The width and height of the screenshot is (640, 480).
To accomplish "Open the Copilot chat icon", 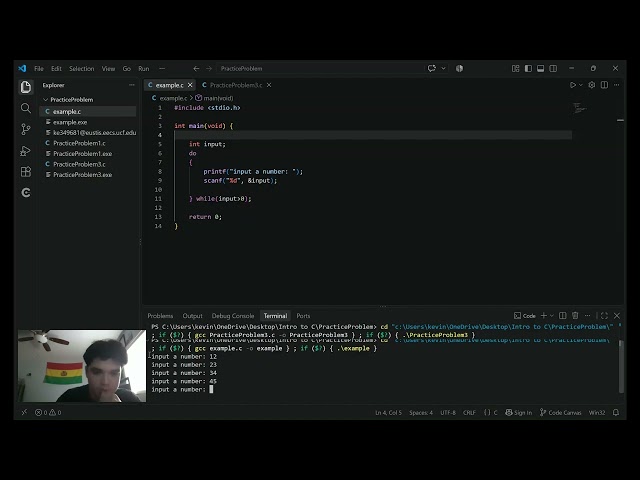I will 432,68.
